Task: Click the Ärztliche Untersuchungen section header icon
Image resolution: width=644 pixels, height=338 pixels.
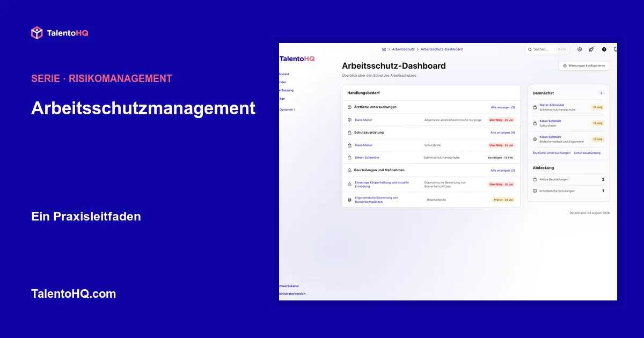Action: tap(349, 107)
